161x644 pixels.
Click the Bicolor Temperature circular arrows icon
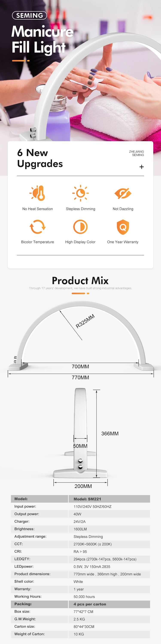[37, 227]
